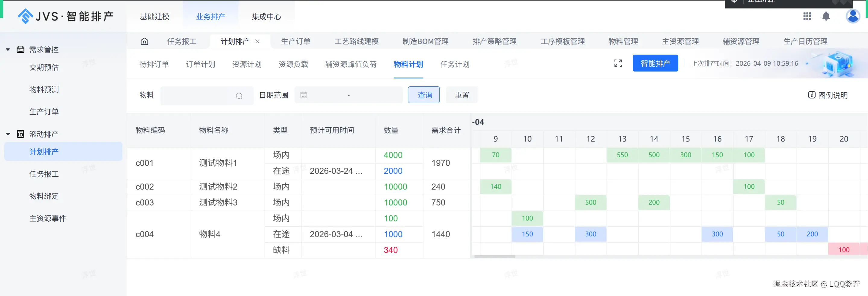
Task: Click the blue 200 cell on day 19
Action: click(x=812, y=234)
